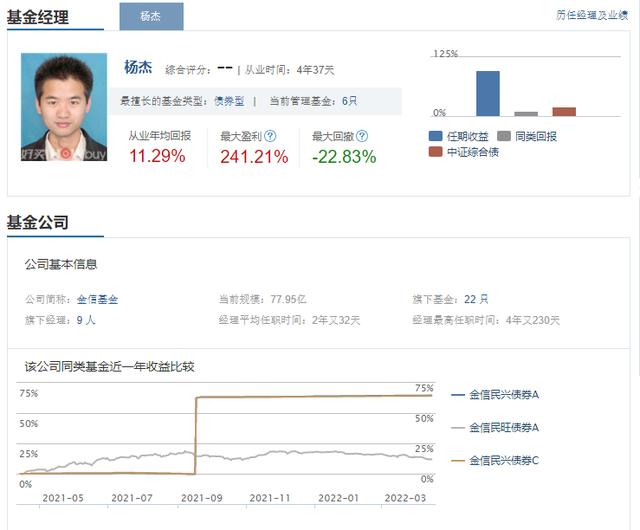This screenshot has height=530, width=640.
Task: Click the tall blue 任期收益 bar
Action: [x=487, y=93]
